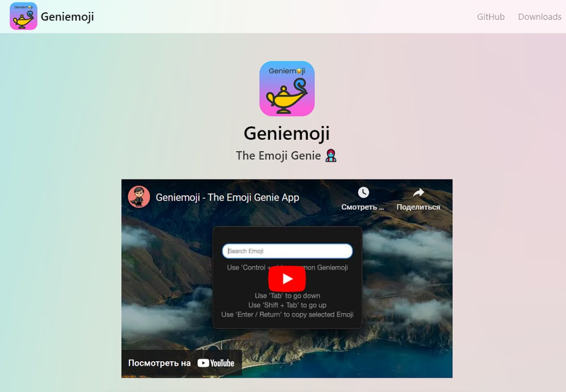Click the genie emoji beside the tagline
This screenshot has height=392, width=566.
pyautogui.click(x=331, y=156)
